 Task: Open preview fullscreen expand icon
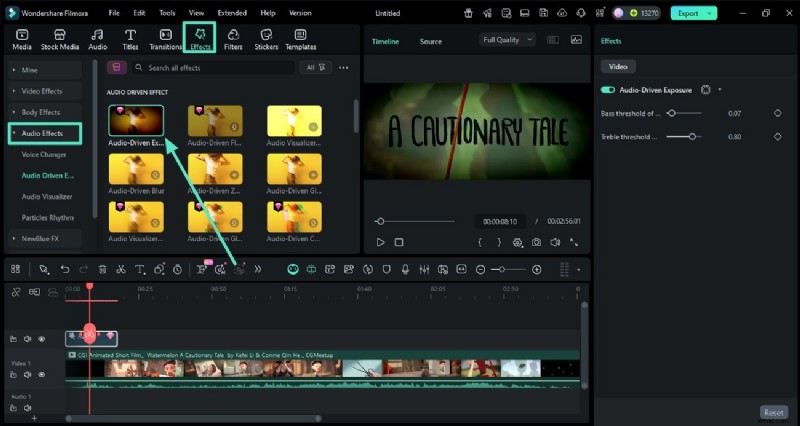574,243
